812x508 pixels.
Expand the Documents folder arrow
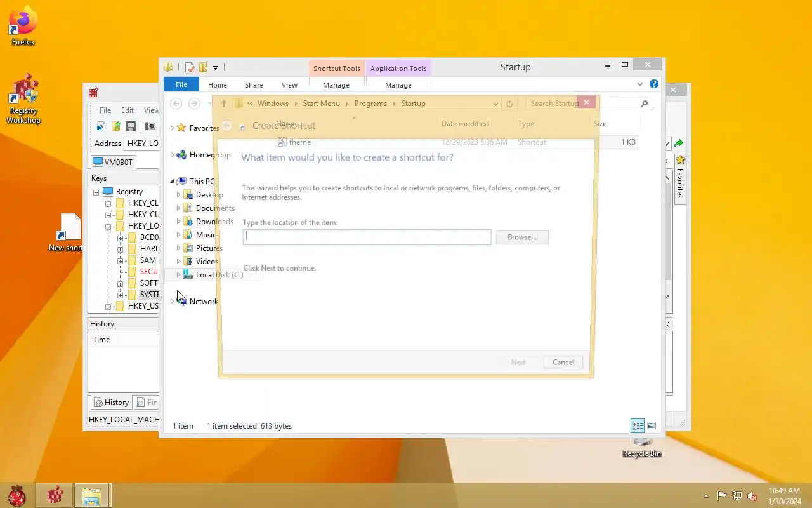tap(179, 208)
